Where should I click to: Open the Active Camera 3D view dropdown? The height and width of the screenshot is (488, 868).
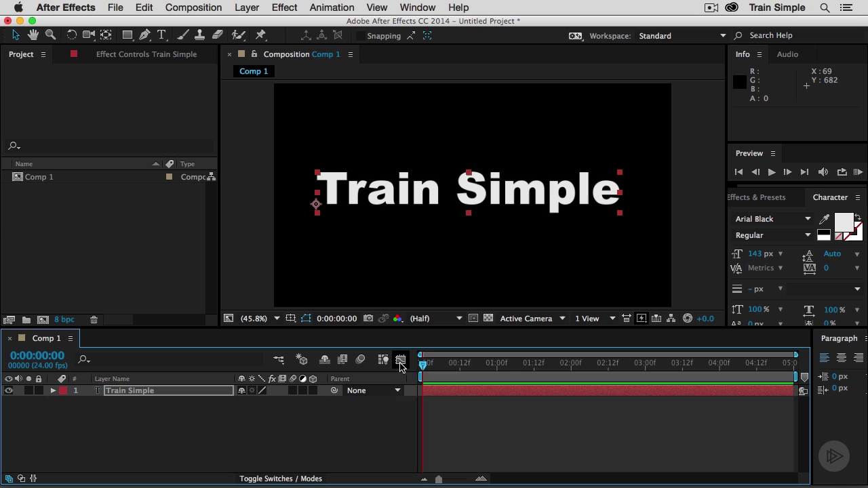532,319
